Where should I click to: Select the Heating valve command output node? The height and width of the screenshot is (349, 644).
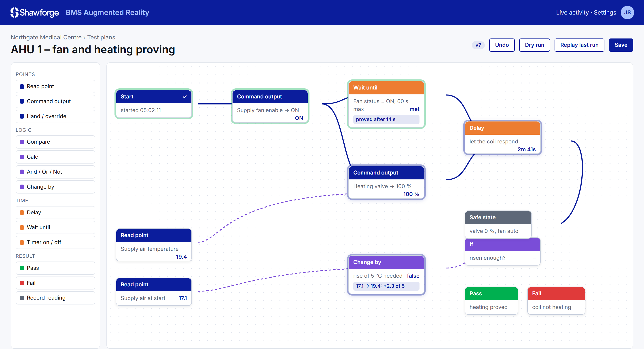pos(386,182)
